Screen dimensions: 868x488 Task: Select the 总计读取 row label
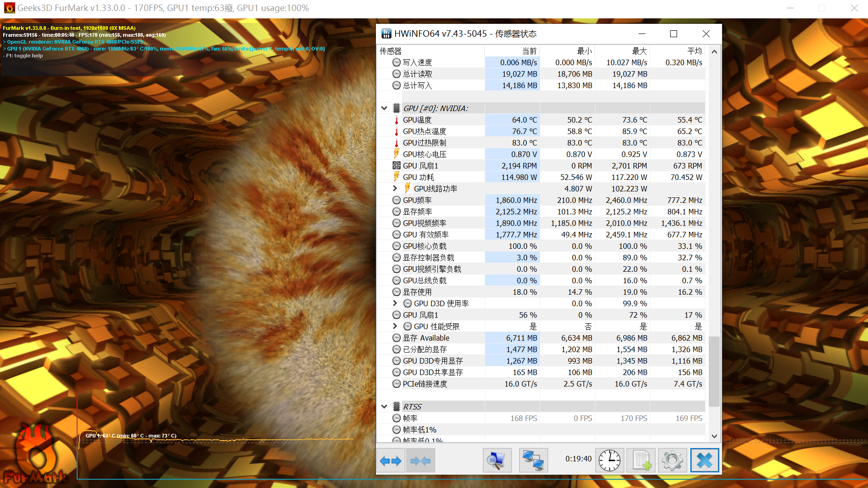click(x=417, y=74)
